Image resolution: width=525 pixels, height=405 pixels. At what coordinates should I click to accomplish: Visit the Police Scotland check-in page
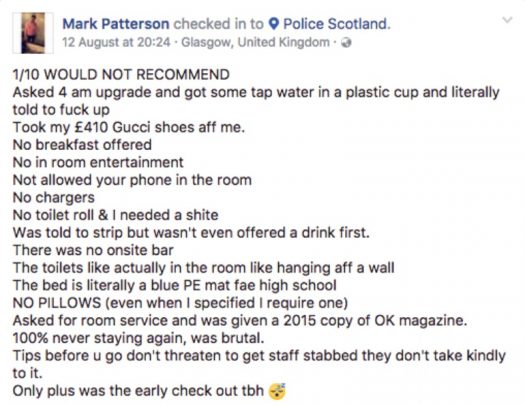[337, 24]
